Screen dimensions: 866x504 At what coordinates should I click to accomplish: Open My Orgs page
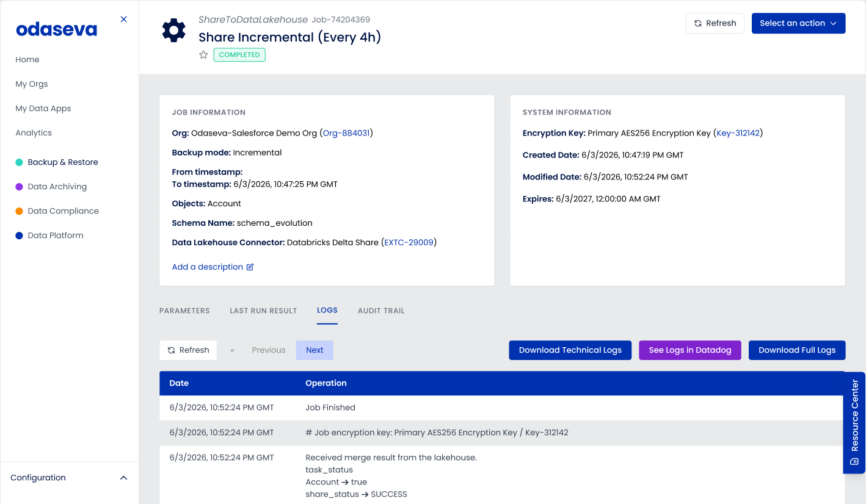32,84
